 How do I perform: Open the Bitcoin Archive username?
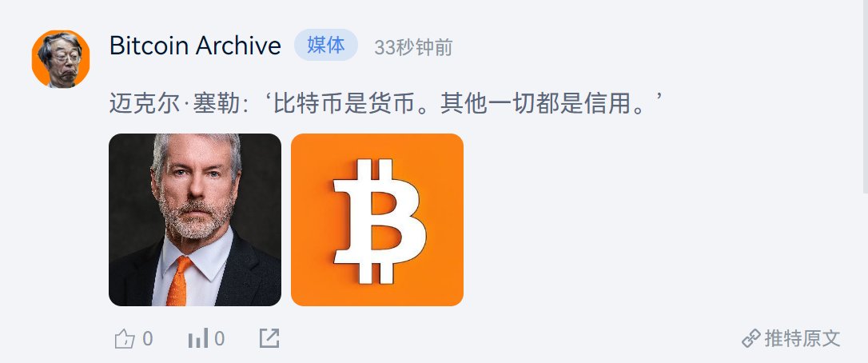tap(195, 46)
